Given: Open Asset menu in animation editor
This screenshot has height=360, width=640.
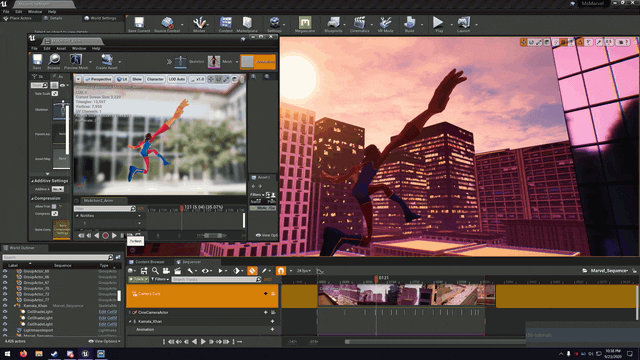Looking at the screenshot, I should 61,48.
